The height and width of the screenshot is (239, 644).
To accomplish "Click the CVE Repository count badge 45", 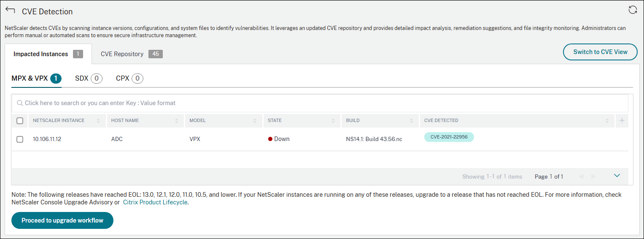I will pyautogui.click(x=156, y=54).
